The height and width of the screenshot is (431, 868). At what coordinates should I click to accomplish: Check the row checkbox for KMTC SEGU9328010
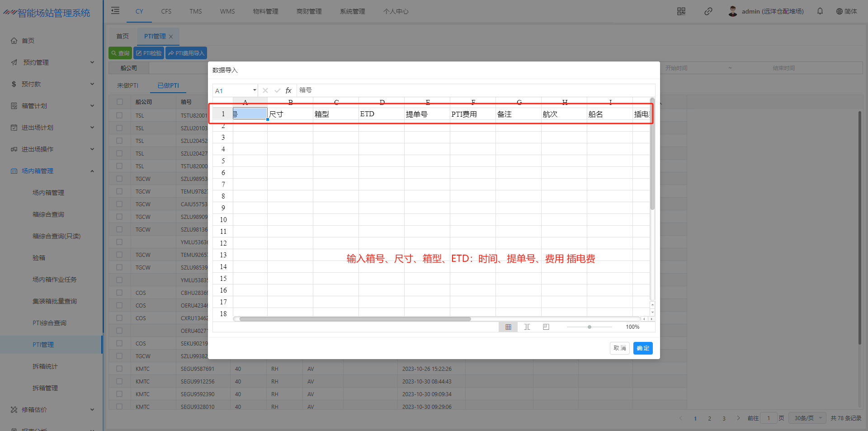(x=120, y=407)
